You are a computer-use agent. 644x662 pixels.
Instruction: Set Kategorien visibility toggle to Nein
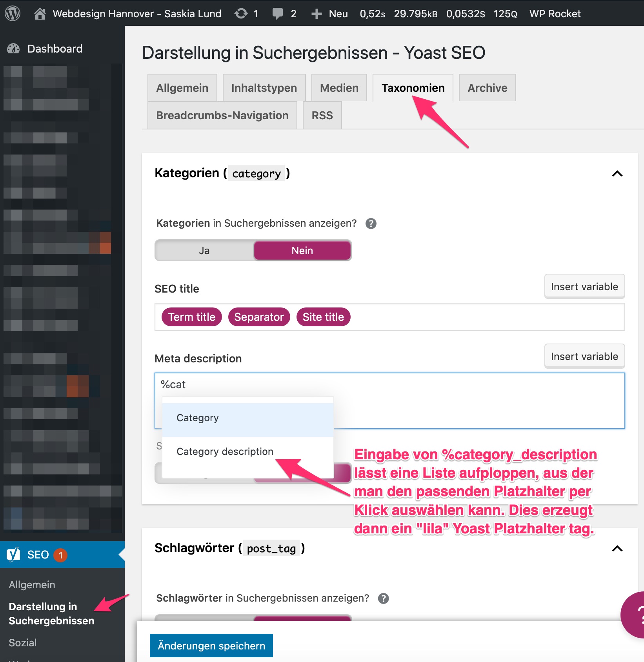tap(302, 251)
